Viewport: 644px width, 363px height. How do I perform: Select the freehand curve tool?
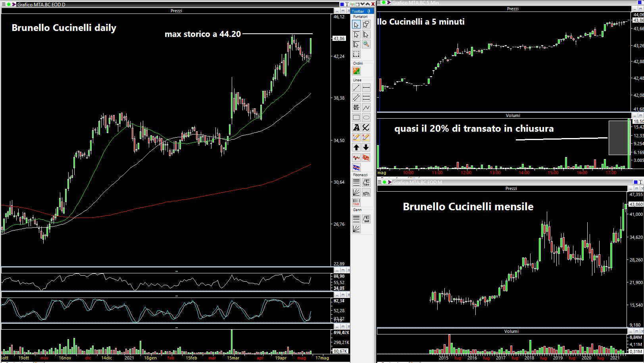coord(366,127)
